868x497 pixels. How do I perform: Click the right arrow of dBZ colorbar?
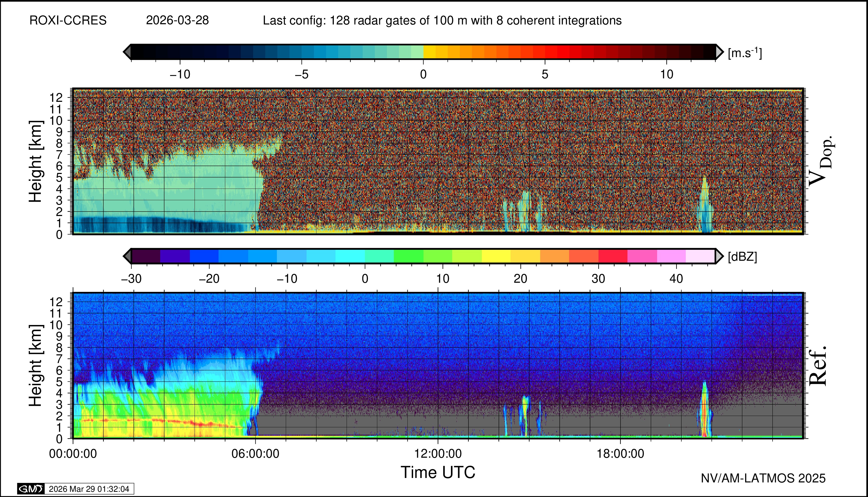719,256
